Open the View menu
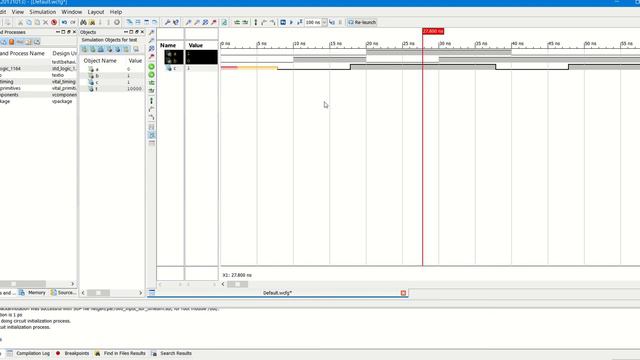Image resolution: width=640 pixels, height=360 pixels. (x=18, y=12)
